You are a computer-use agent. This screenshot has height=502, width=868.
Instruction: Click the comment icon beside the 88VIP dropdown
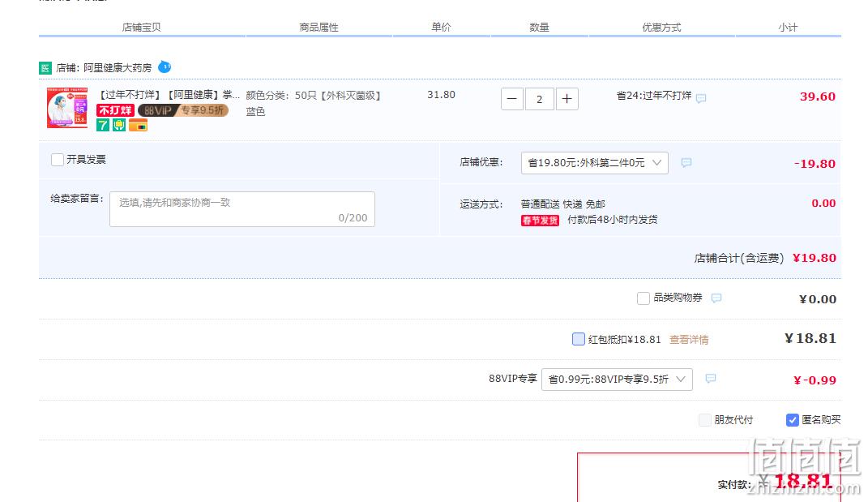click(x=711, y=379)
